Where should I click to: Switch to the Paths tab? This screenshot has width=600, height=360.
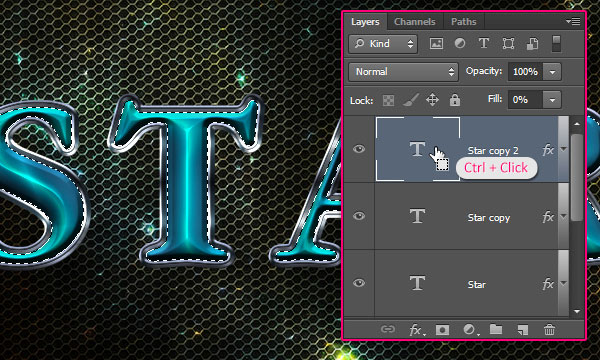pyautogui.click(x=463, y=22)
